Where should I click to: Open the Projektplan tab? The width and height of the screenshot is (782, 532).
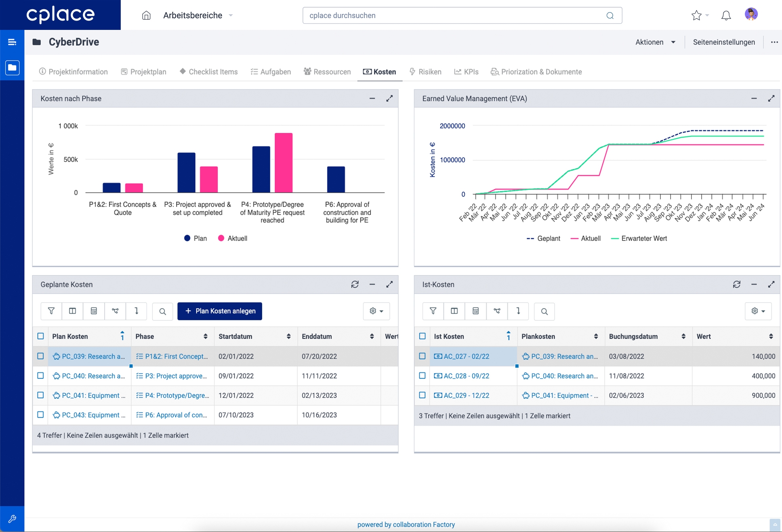tap(144, 72)
